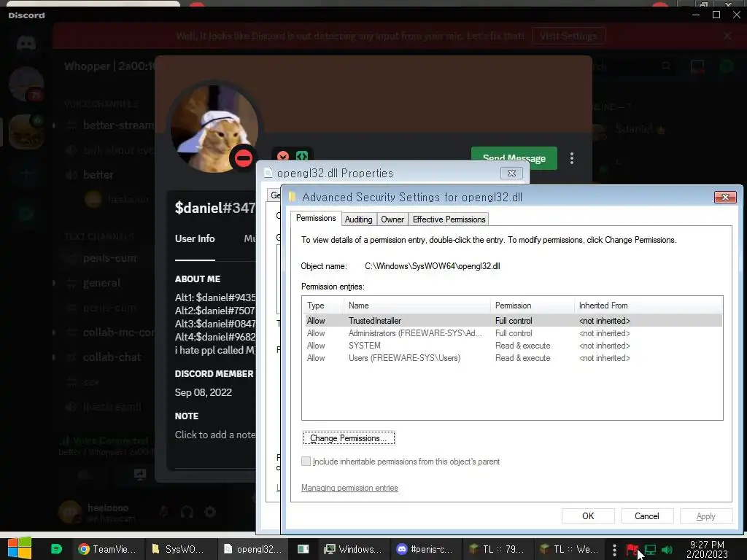The width and height of the screenshot is (747, 560).
Task: Click the Change Permissions button
Action: pos(349,438)
